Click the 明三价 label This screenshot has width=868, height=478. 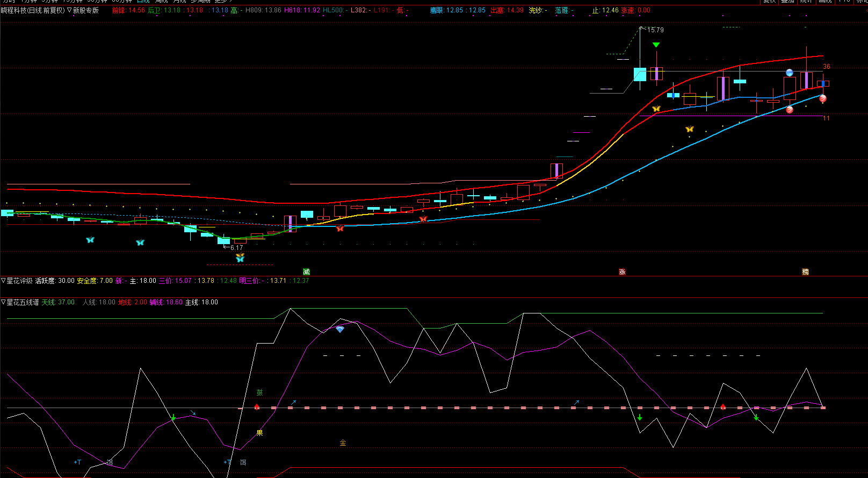click(x=249, y=281)
